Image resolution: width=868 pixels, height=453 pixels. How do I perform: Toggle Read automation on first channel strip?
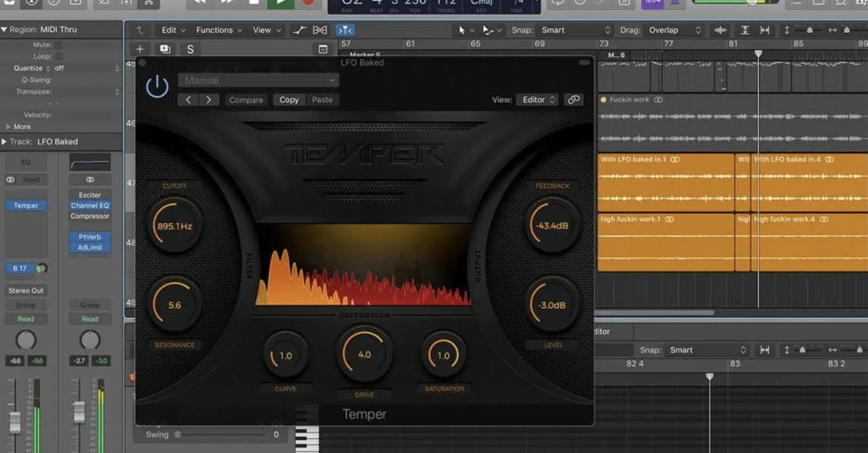pos(26,319)
